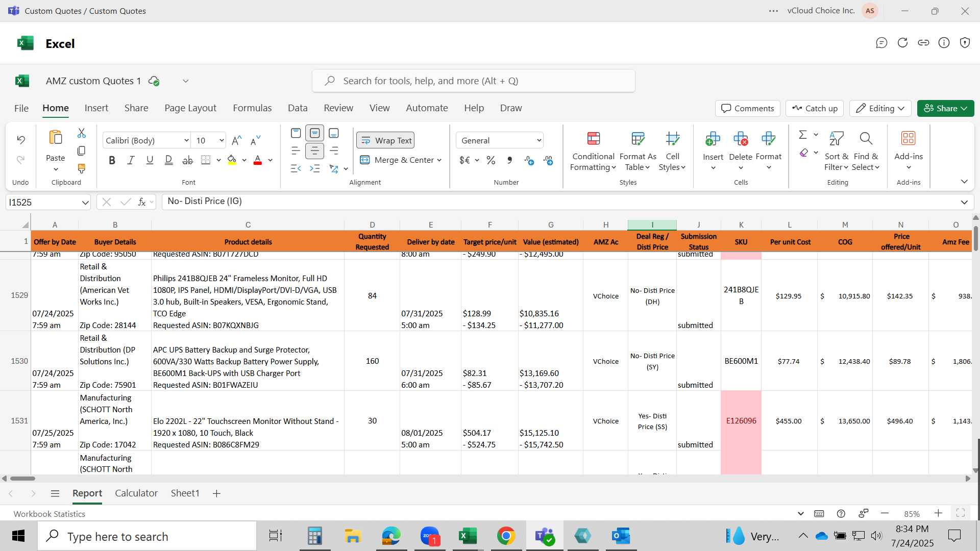Viewport: 980px width, 551px height.
Task: Click the increase indent icon
Action: point(315,168)
